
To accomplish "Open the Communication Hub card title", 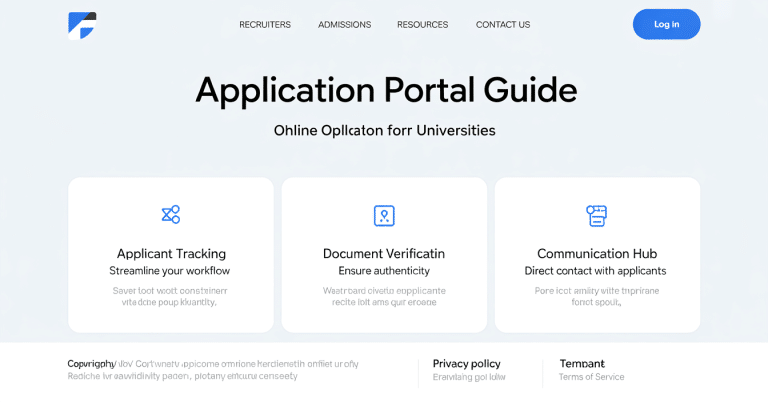I will point(597,254).
